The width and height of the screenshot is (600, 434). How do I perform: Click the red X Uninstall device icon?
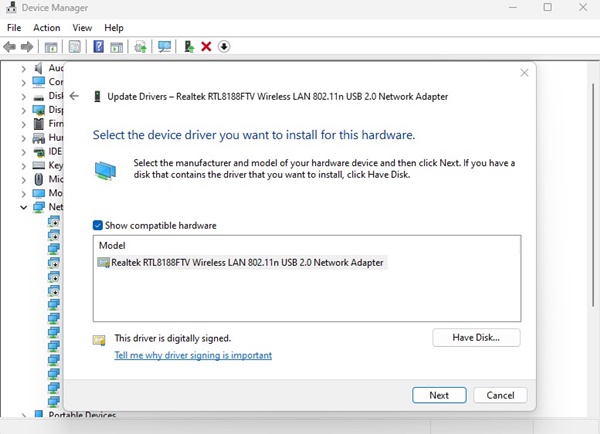(206, 47)
